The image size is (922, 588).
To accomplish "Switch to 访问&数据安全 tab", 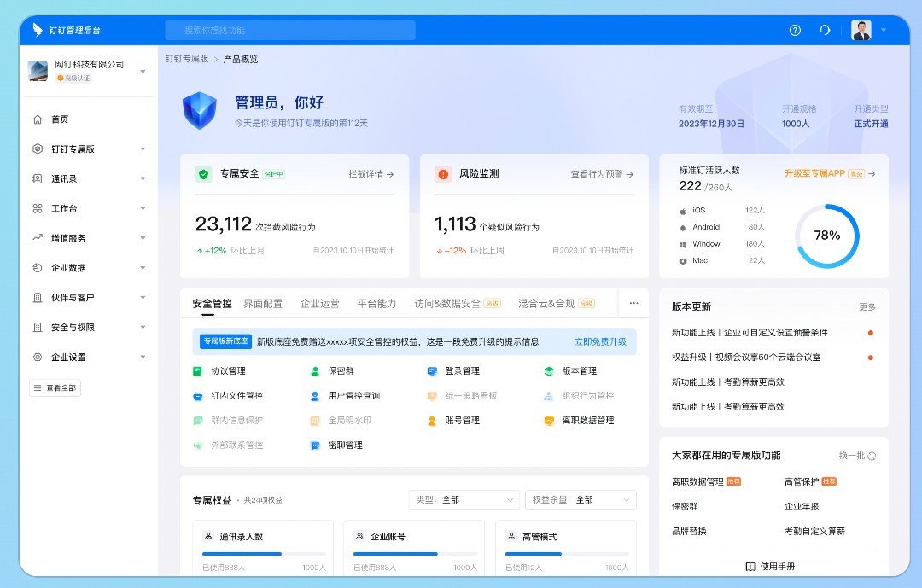I will click(457, 304).
